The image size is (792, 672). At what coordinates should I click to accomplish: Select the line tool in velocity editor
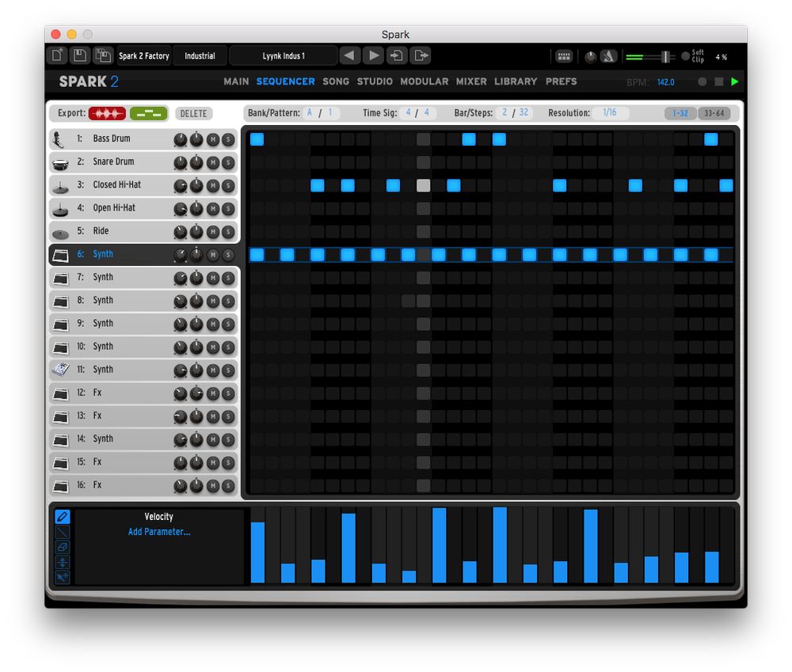[x=63, y=532]
